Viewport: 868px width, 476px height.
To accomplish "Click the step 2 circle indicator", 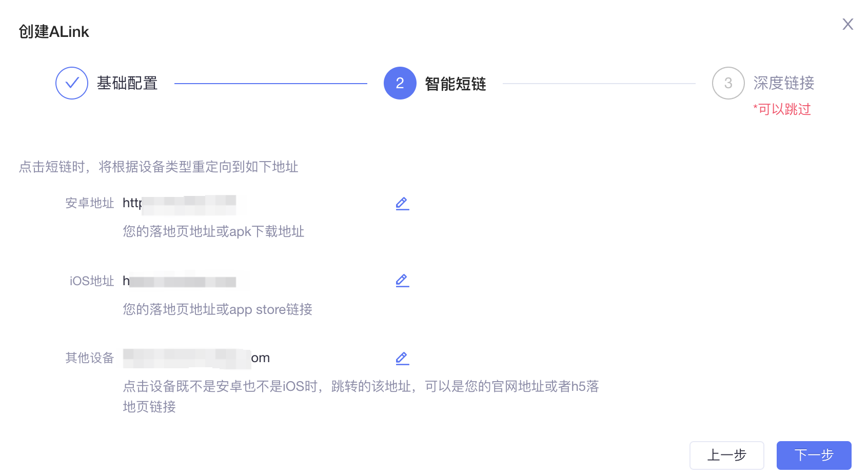I will click(400, 83).
